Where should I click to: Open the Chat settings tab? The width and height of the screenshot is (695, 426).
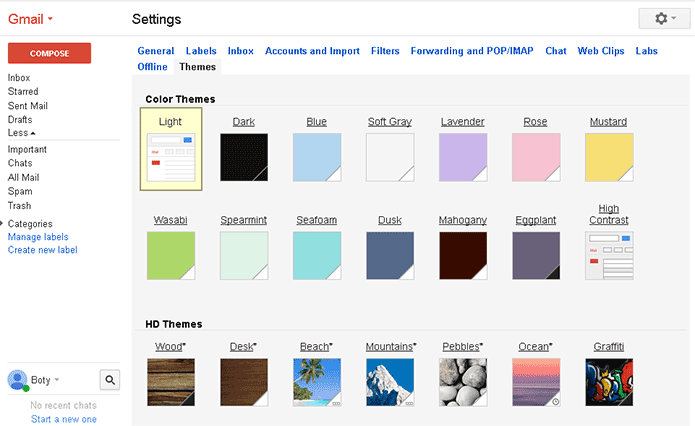pos(556,51)
